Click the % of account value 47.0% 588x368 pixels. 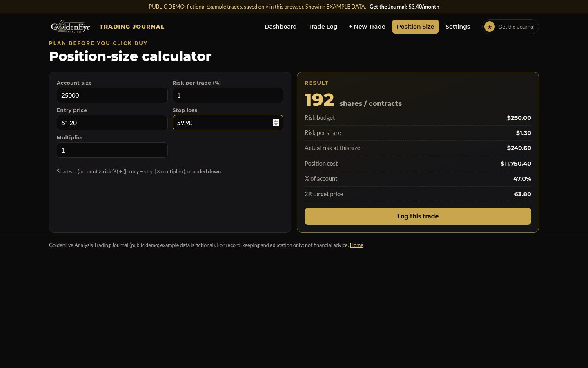(x=522, y=179)
